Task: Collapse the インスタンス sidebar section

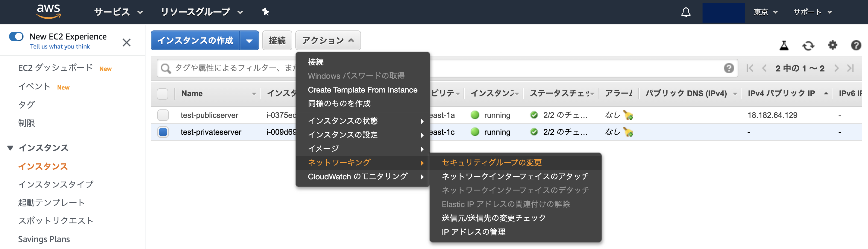Action: pyautogui.click(x=10, y=148)
